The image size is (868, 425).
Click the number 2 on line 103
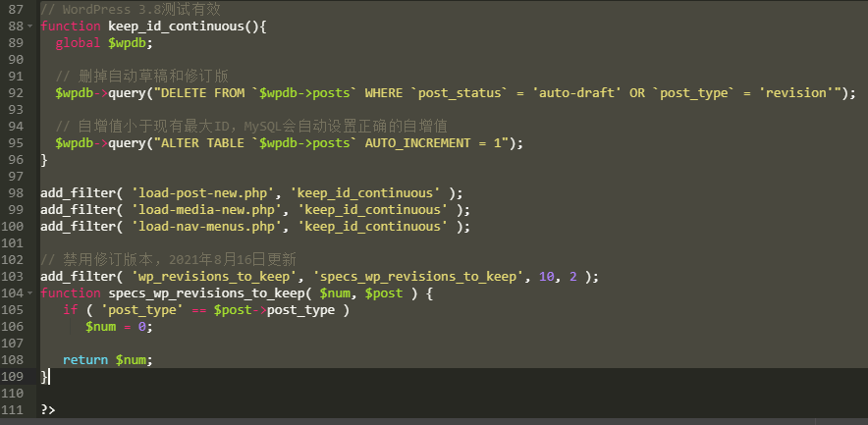pyautogui.click(x=573, y=276)
